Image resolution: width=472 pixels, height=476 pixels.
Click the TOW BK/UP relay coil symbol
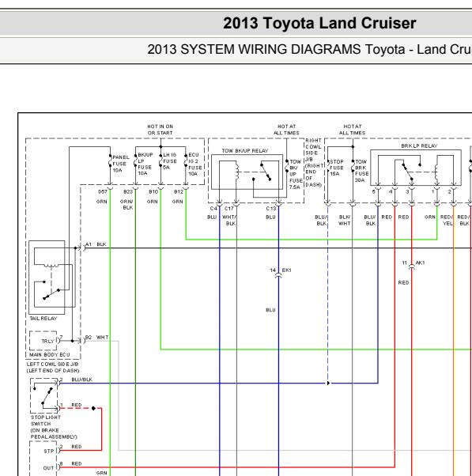point(236,172)
